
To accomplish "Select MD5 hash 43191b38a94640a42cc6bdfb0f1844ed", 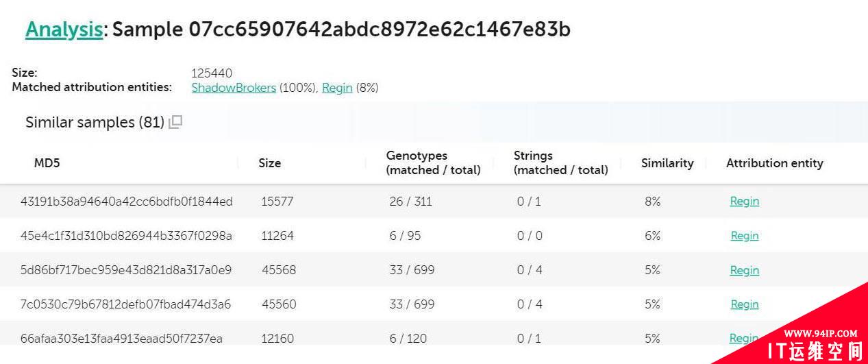I will [127, 202].
